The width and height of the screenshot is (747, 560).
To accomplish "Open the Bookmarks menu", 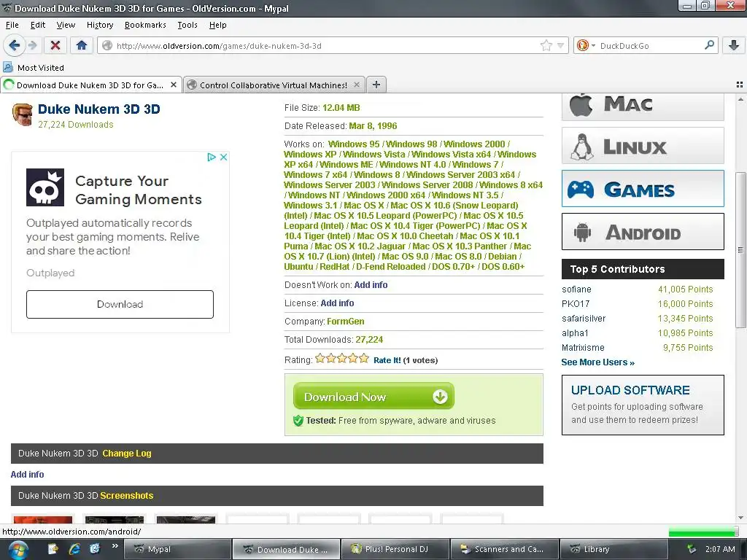I will pyautogui.click(x=145, y=25).
